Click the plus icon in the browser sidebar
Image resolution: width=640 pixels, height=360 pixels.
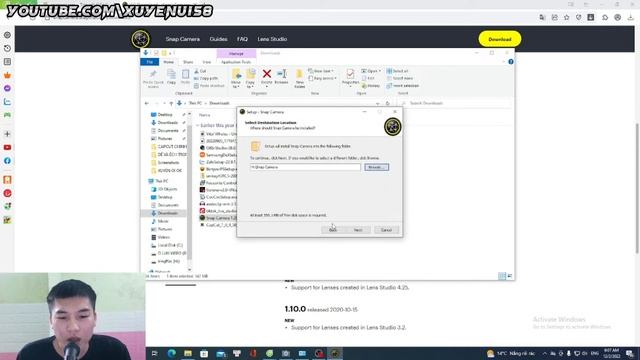point(7,134)
